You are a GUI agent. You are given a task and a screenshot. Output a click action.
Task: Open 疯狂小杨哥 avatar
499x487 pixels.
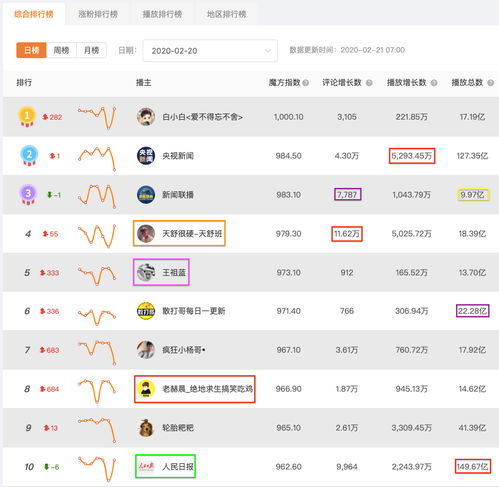146,350
